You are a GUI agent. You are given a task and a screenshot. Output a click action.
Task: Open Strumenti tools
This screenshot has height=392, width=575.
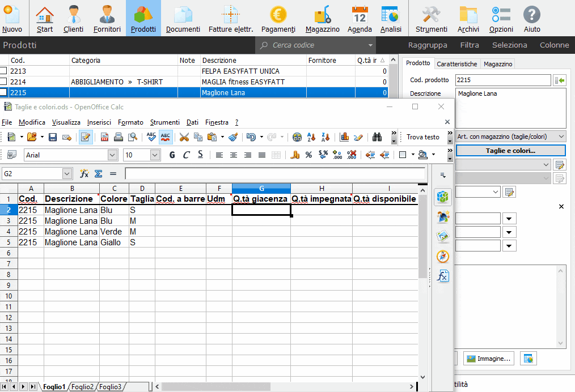click(431, 18)
